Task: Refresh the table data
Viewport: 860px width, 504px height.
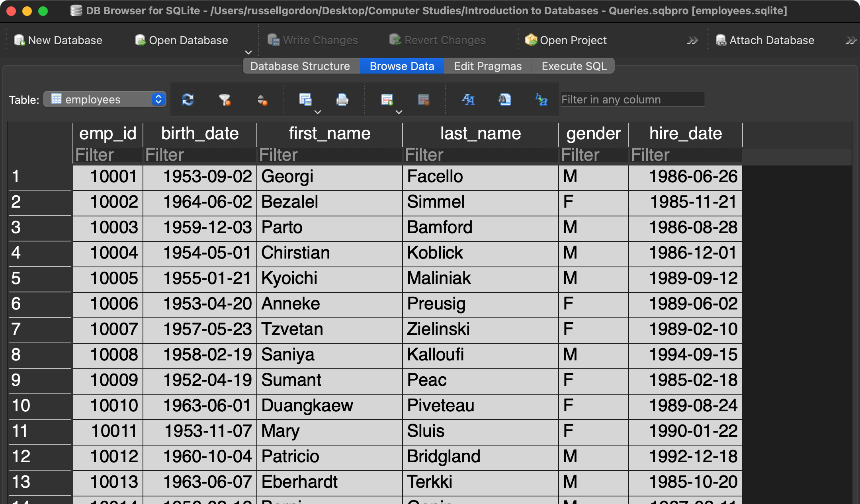Action: (188, 99)
